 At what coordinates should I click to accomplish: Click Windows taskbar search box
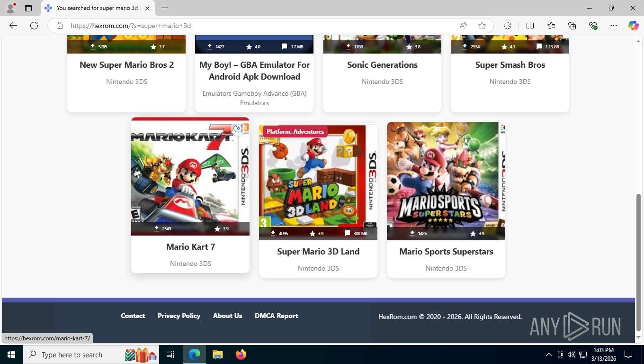point(90,355)
